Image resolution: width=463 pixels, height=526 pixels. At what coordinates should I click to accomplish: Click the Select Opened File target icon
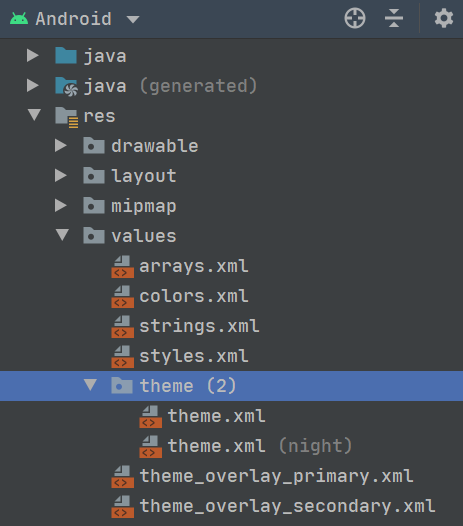[355, 18]
